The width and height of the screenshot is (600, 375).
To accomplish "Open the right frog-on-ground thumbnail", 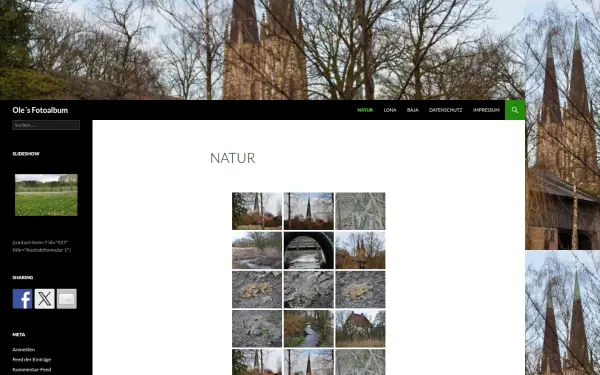I will (360, 289).
